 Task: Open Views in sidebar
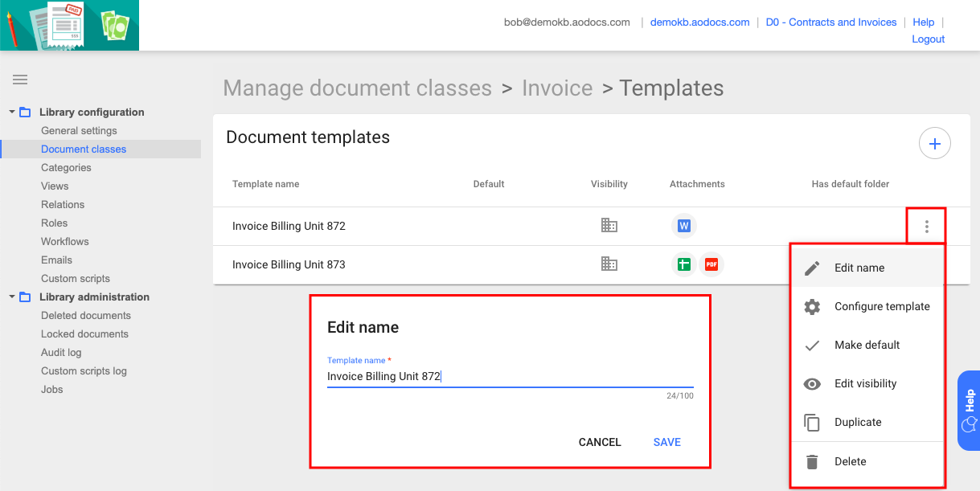pos(55,186)
